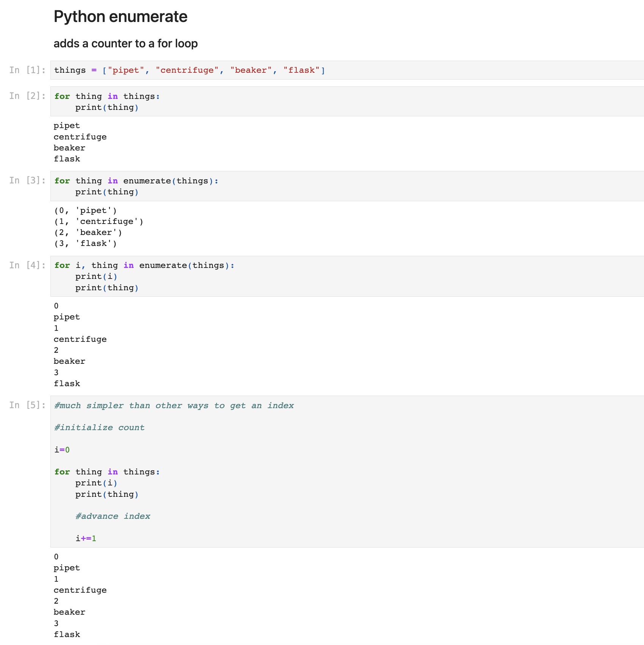
Task: Click the '#advance index' comment
Action: point(113,516)
